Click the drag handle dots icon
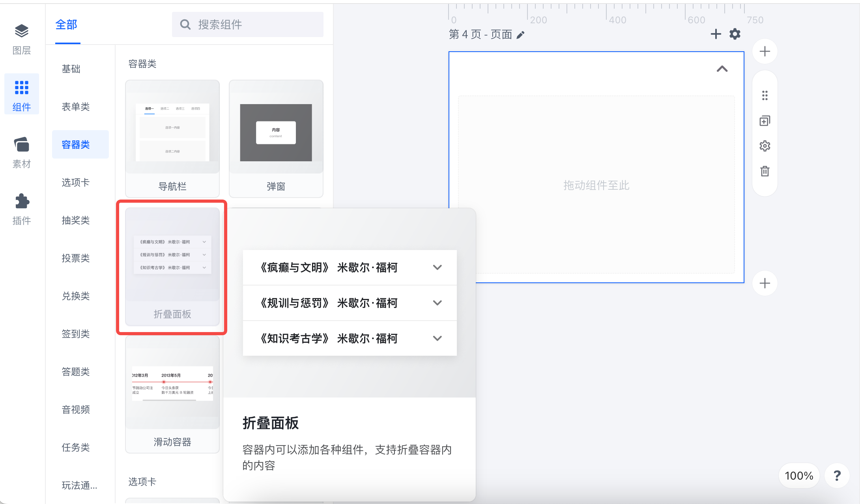 coord(765,95)
